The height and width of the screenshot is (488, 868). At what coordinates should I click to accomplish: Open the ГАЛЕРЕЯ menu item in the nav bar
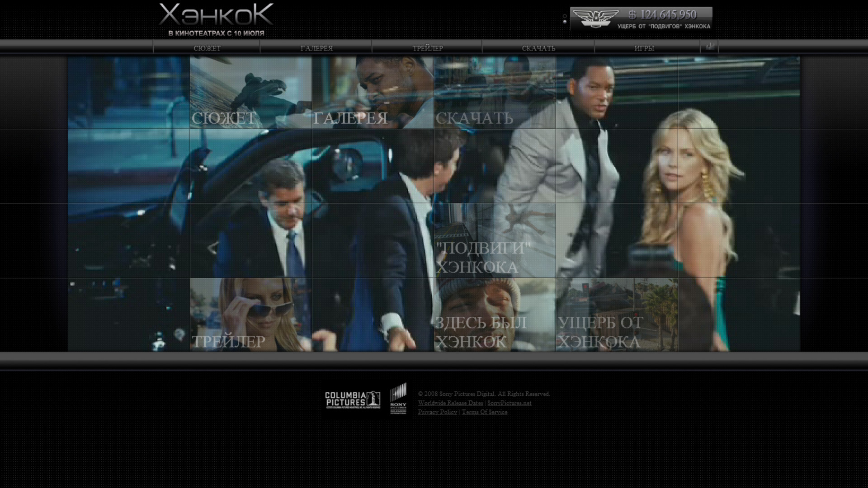pyautogui.click(x=316, y=48)
